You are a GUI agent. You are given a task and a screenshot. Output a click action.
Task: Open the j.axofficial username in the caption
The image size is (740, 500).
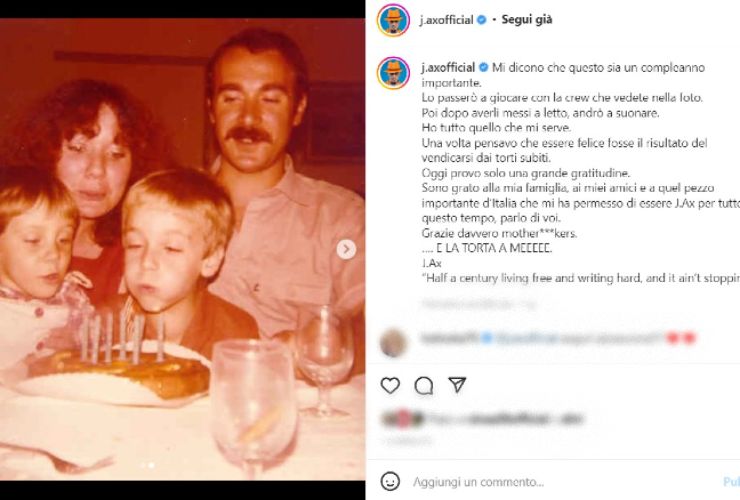(448, 68)
